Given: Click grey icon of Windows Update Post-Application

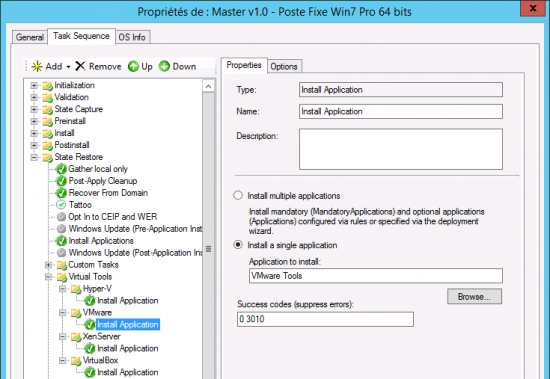Looking at the screenshot, I should pos(61,253).
